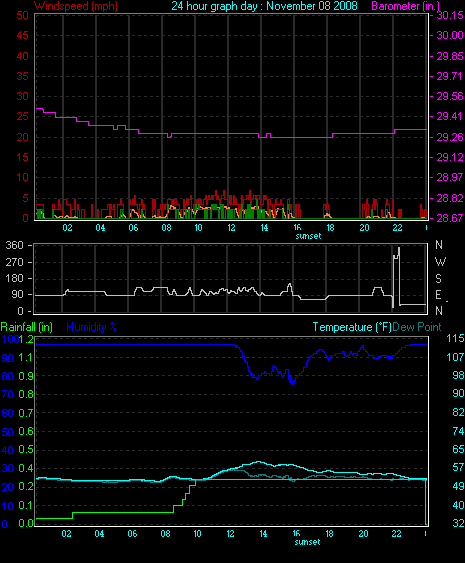This screenshot has height=563, width=465.
Task: Click the sunset marker under windspeed graph
Action: [308, 236]
